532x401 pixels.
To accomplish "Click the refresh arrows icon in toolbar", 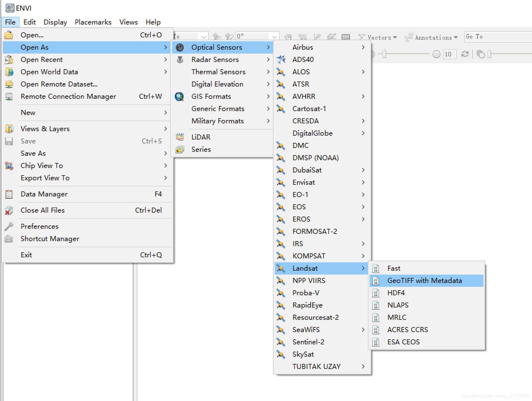I will 465,54.
